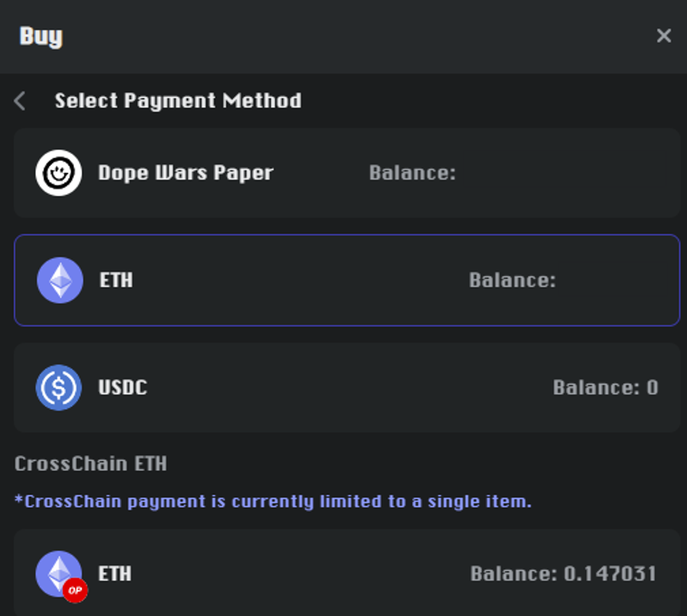Select the highlighted ETH payment label
687x616 pixels.
(x=116, y=280)
